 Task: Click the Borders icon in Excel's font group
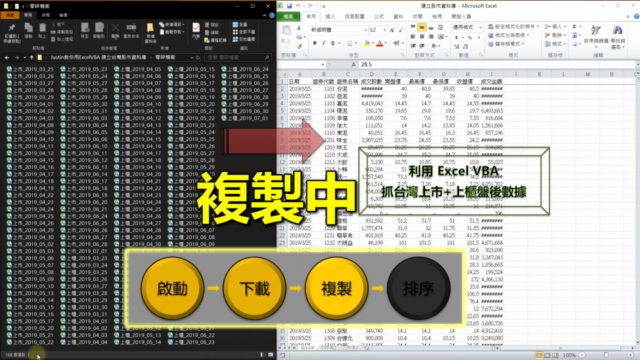pos(350,43)
